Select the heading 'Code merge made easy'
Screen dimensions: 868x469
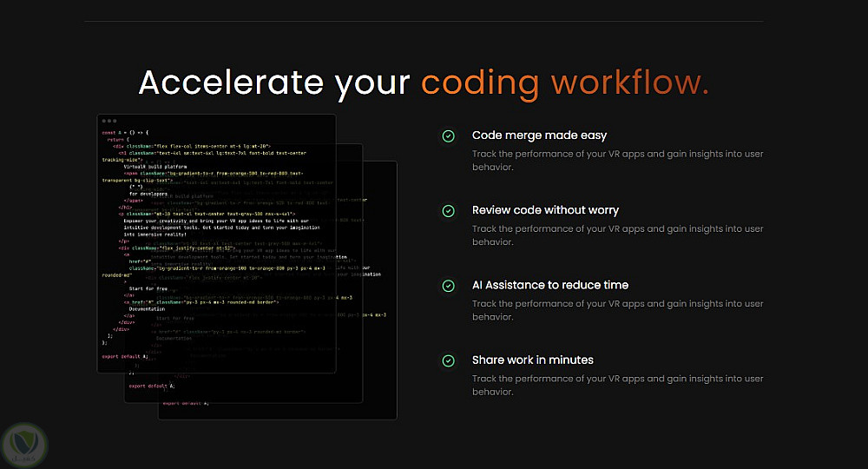pyautogui.click(x=539, y=135)
